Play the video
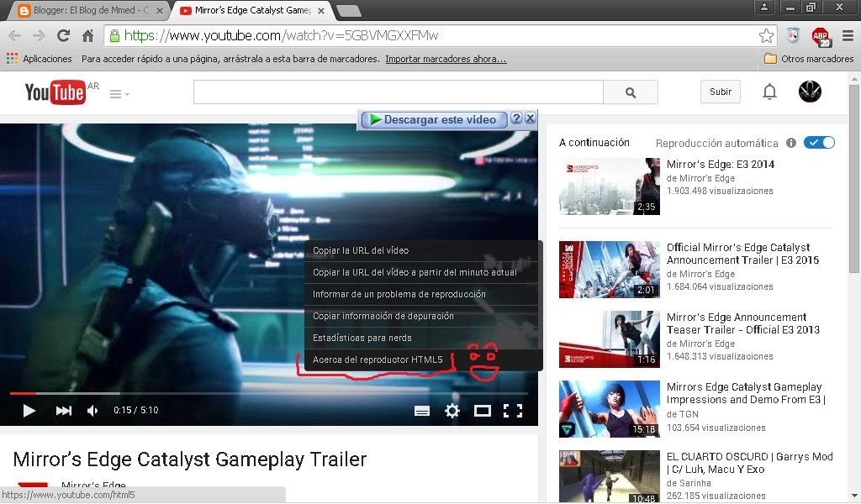Viewport: 861px width, 504px height. pos(29,410)
